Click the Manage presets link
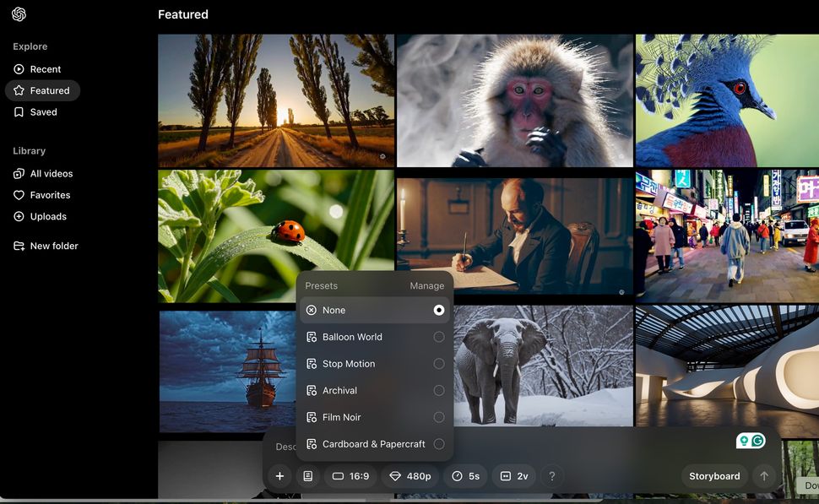Image resolution: width=819 pixels, height=504 pixels. click(x=426, y=285)
